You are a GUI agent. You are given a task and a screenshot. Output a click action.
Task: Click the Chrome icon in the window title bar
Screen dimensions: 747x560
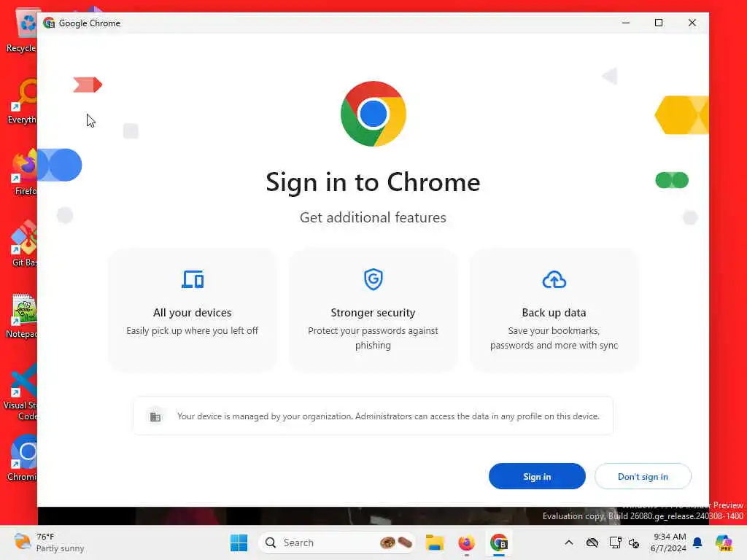49,23
